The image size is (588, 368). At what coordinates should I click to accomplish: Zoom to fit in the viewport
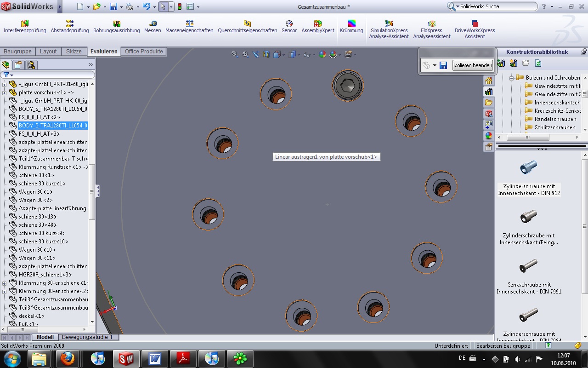(235, 54)
